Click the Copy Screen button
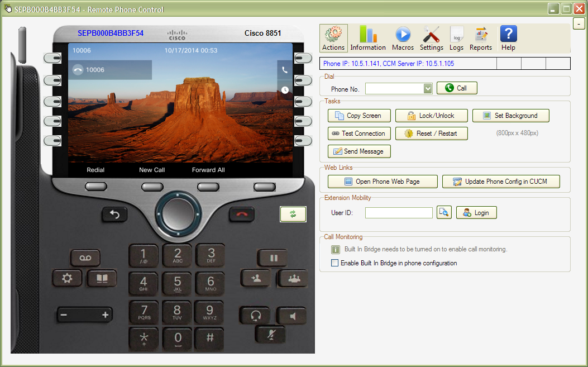This screenshot has width=588, height=367. pyautogui.click(x=358, y=116)
